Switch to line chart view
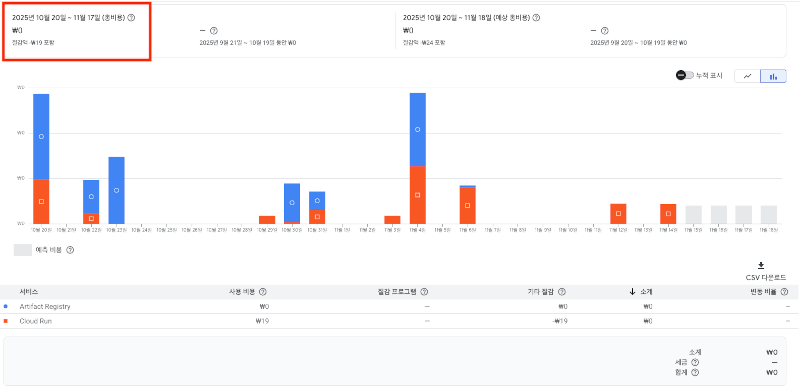This screenshot has width=800, height=390. pos(747,76)
